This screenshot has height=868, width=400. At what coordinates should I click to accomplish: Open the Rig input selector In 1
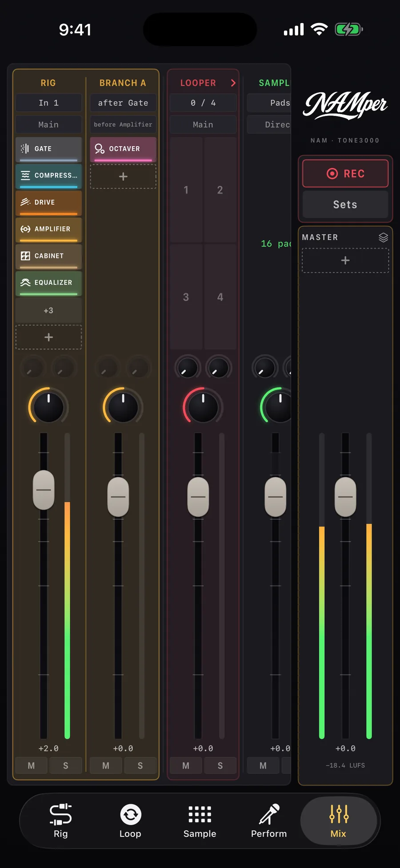[48, 103]
